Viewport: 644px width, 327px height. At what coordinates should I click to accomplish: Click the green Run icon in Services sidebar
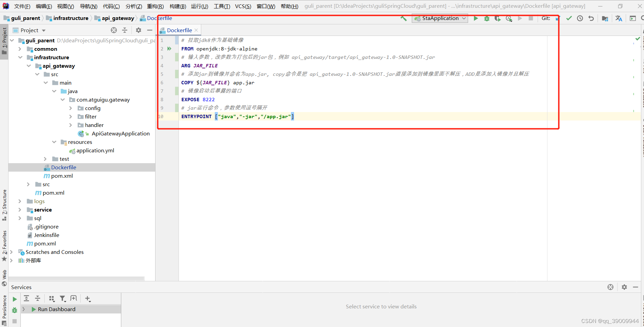tap(15, 299)
